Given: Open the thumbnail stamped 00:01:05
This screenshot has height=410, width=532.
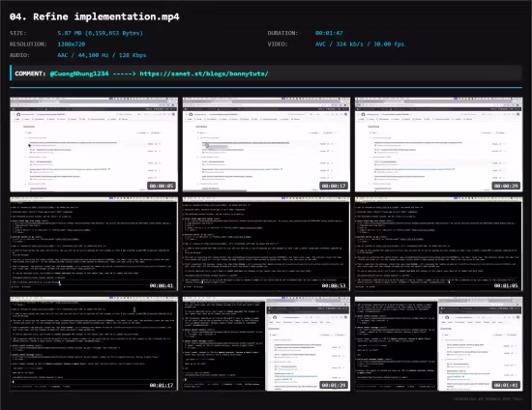Looking at the screenshot, I should point(439,244).
